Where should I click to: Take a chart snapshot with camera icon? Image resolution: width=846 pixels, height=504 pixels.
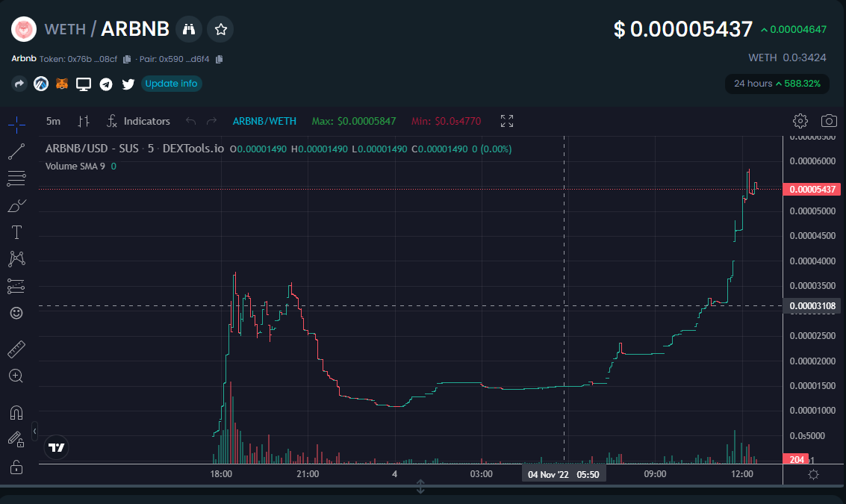click(x=829, y=121)
